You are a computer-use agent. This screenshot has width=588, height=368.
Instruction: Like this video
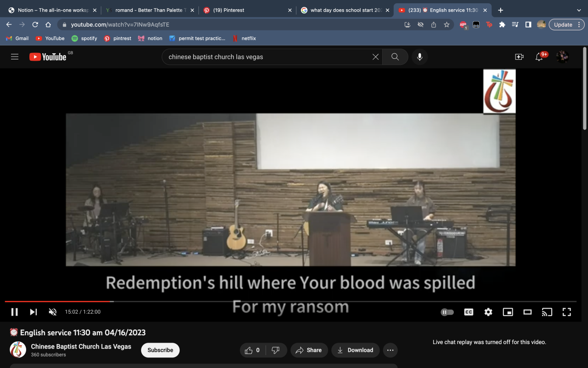253,350
